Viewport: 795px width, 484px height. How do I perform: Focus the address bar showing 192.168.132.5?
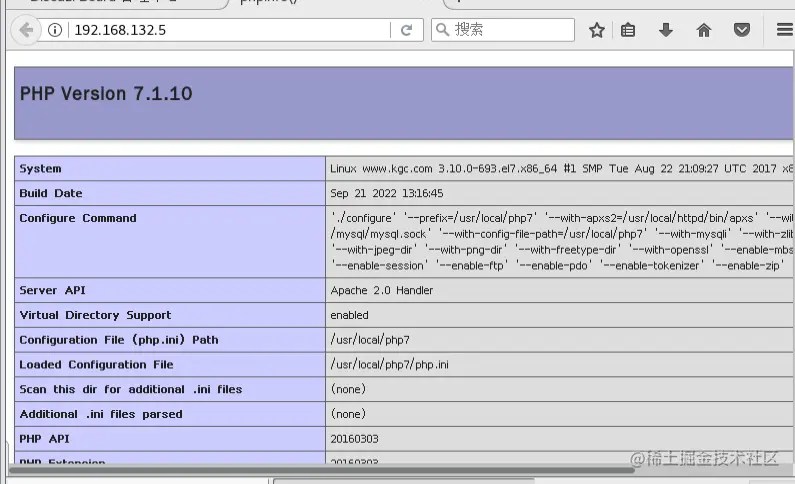228,30
